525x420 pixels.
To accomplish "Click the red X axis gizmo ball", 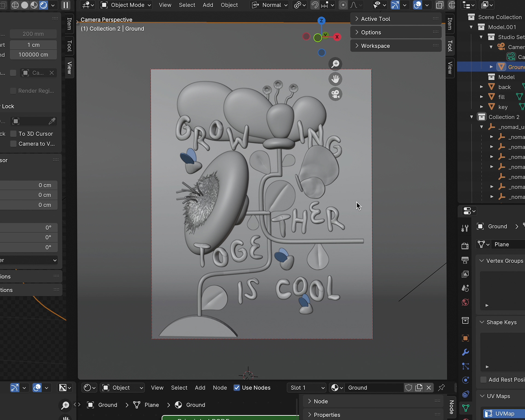I will 337,37.
